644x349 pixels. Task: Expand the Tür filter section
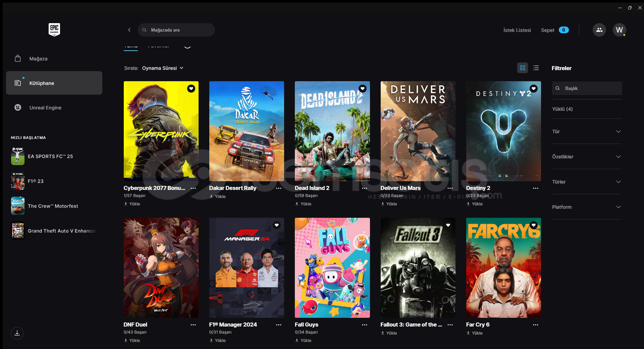[x=587, y=132]
